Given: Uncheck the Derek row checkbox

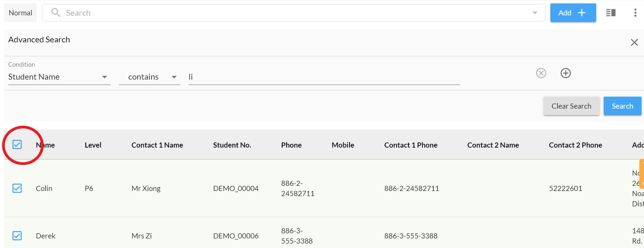Looking at the screenshot, I should (x=17, y=236).
